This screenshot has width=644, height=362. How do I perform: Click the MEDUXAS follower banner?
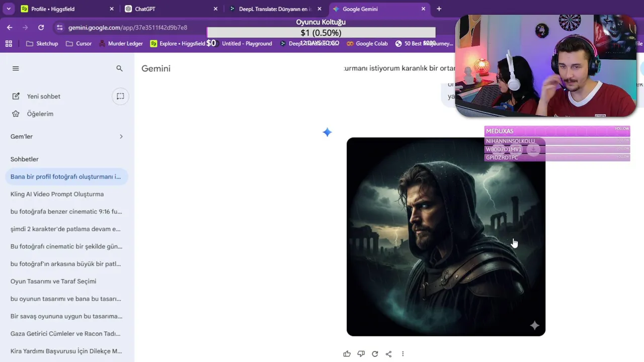(557, 131)
